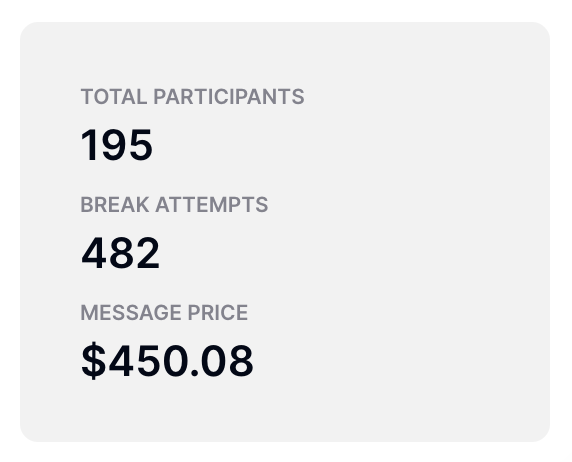This screenshot has width=572, height=462.
Task: Click the digit 2 of 482
Action: point(147,253)
